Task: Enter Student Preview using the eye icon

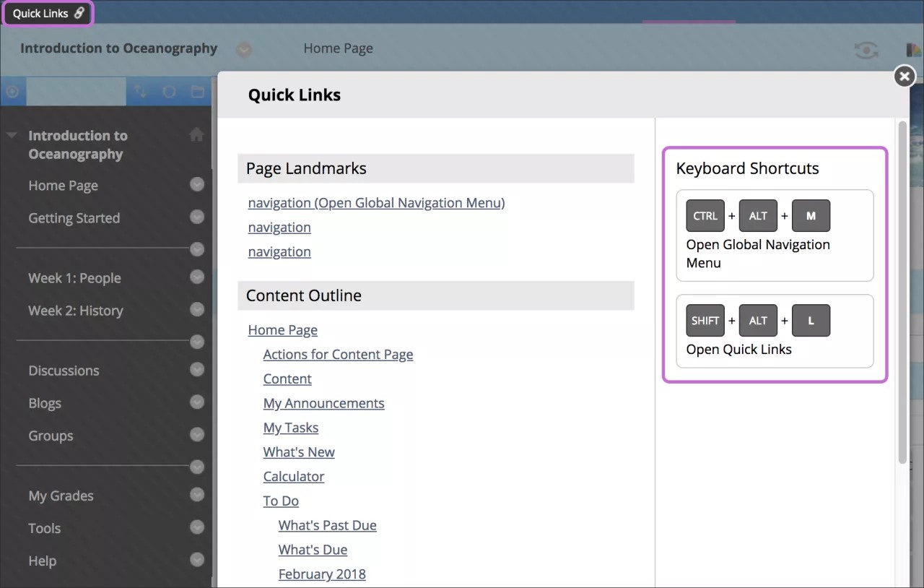Action: pos(866,49)
